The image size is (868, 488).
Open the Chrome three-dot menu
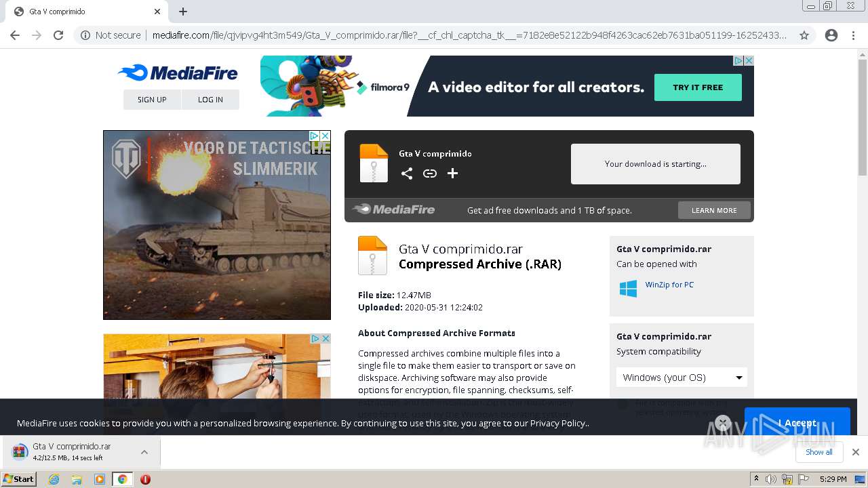[x=853, y=35]
